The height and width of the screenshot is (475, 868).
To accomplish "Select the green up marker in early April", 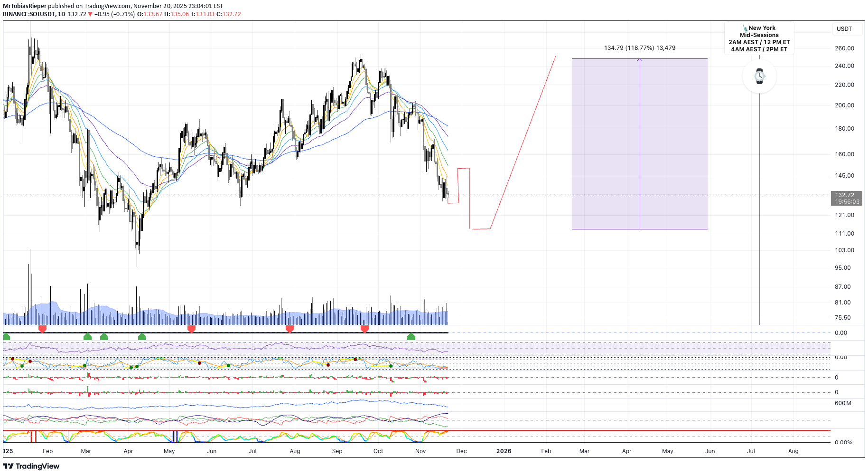I will pyautogui.click(x=142, y=337).
